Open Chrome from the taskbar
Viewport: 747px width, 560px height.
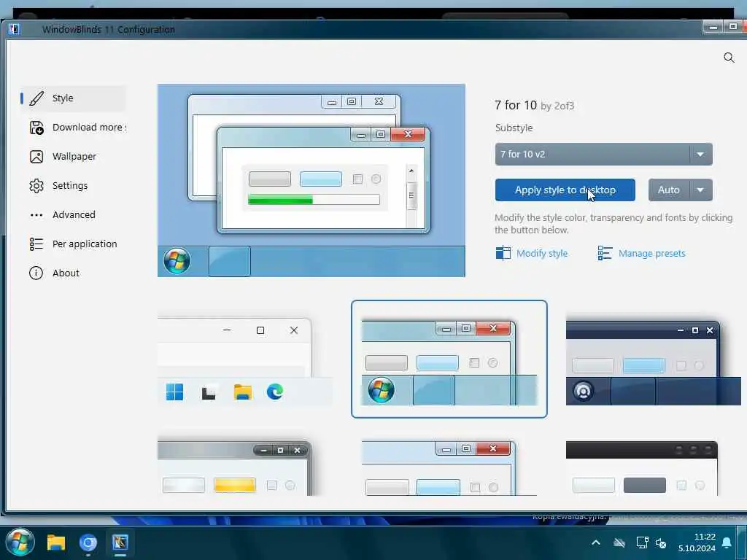(88, 542)
